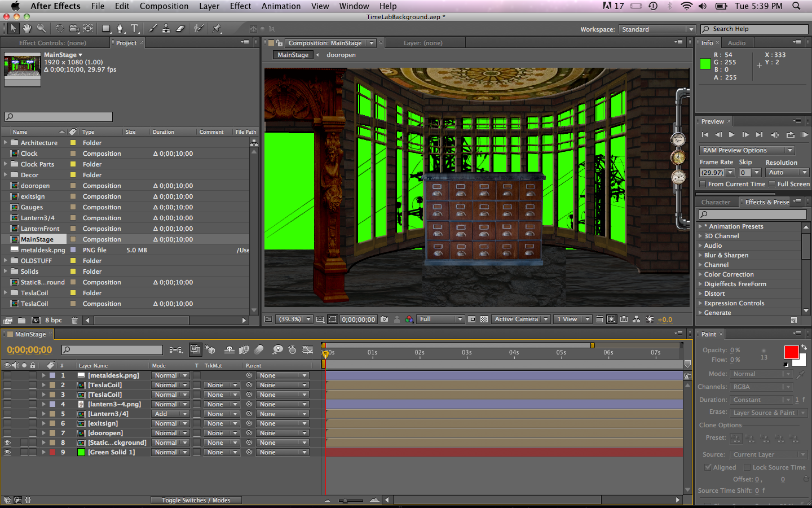
Task: Open the Composition menu
Action: [164, 6]
